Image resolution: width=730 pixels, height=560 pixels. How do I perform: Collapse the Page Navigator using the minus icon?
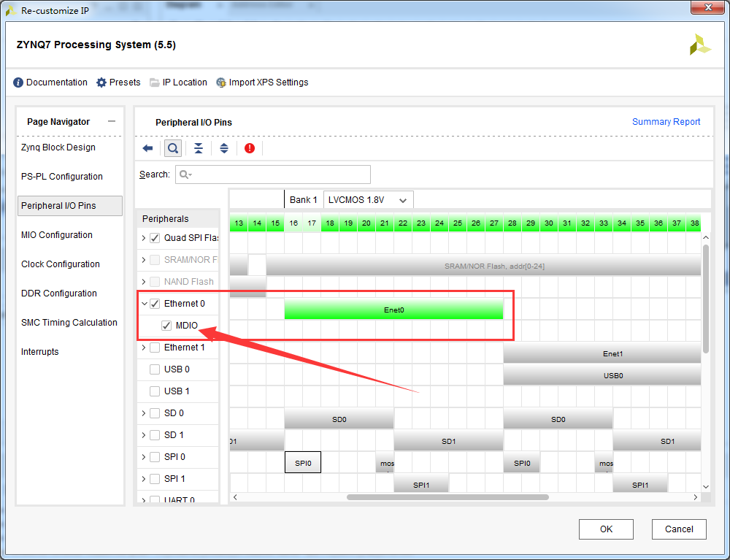pos(112,121)
